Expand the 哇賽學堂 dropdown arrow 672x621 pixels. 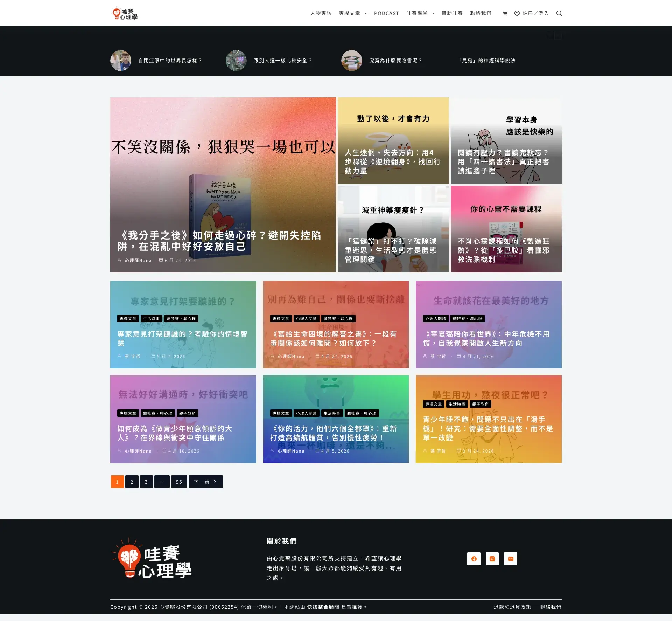(x=433, y=13)
